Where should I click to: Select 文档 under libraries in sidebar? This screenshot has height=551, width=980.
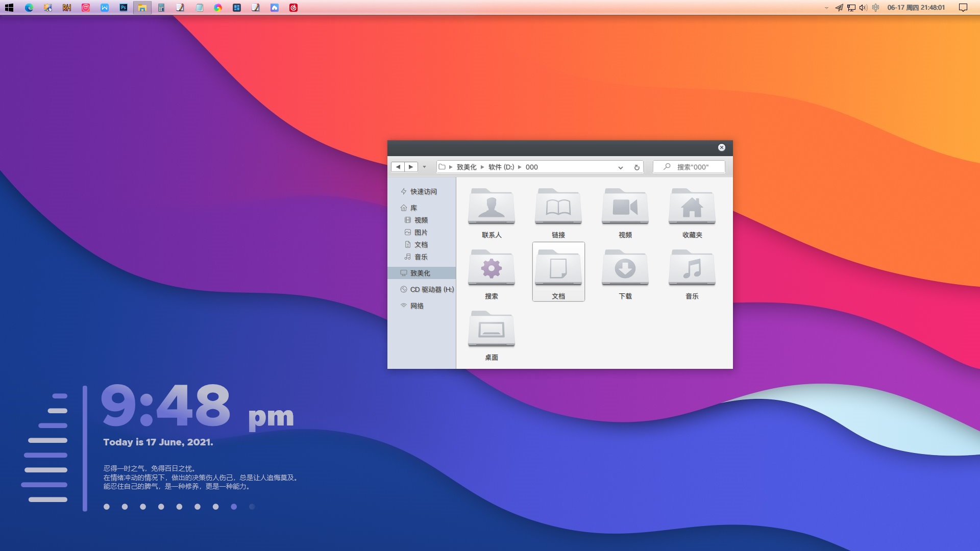pos(422,244)
